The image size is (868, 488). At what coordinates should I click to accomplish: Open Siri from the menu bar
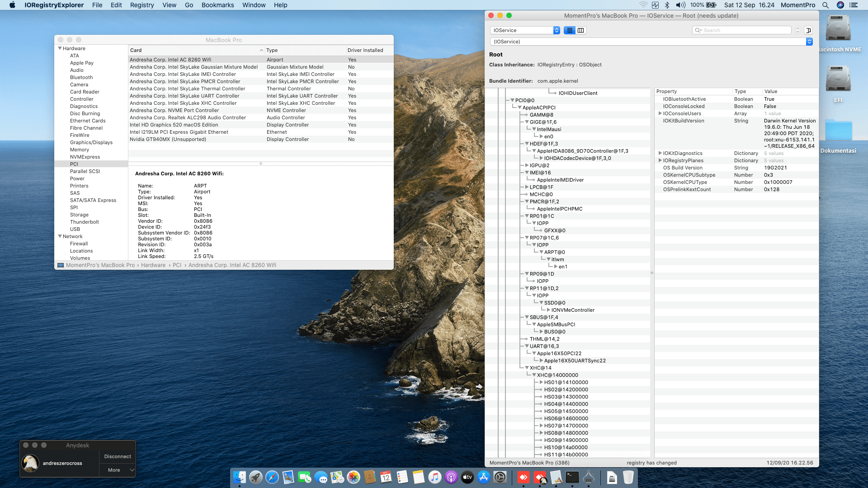tap(840, 5)
